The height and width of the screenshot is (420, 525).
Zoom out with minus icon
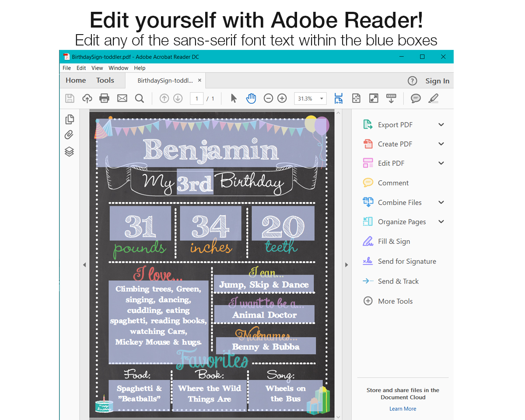[269, 98]
